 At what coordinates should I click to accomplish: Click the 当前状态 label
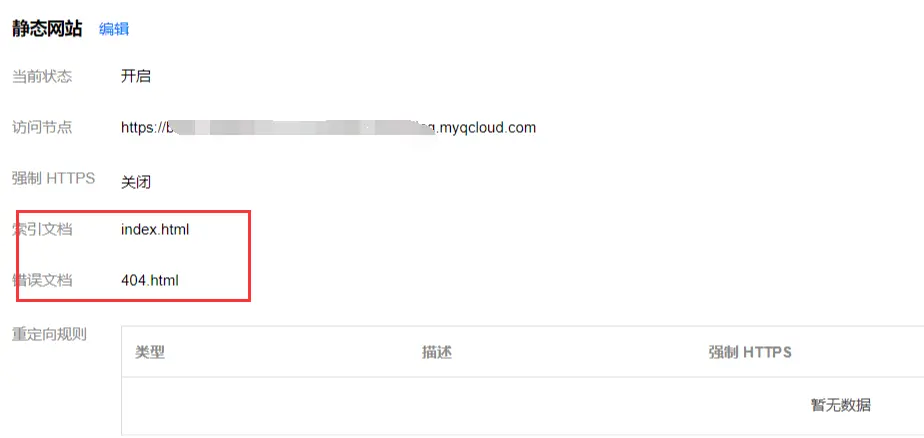coord(42,77)
